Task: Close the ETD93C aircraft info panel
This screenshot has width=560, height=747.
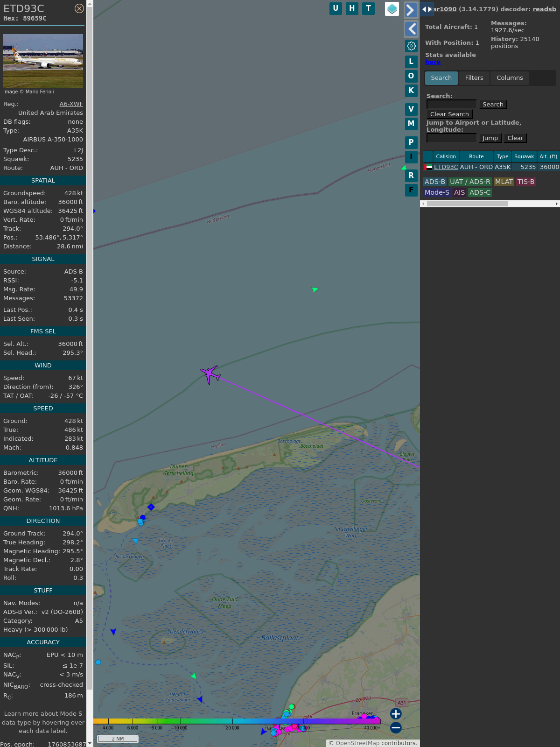Action: coord(79,8)
